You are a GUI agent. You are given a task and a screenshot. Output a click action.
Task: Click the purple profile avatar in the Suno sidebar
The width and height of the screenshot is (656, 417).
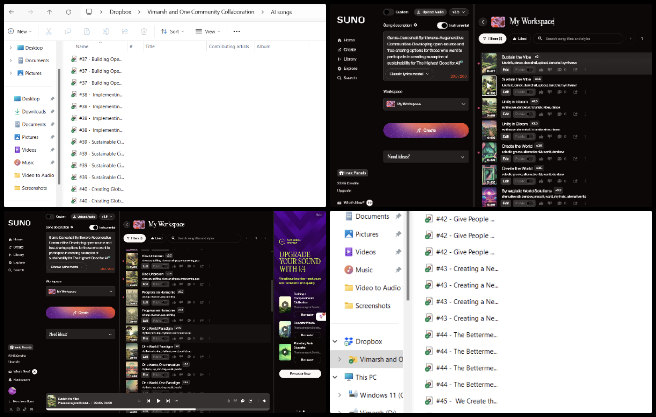coord(12,391)
